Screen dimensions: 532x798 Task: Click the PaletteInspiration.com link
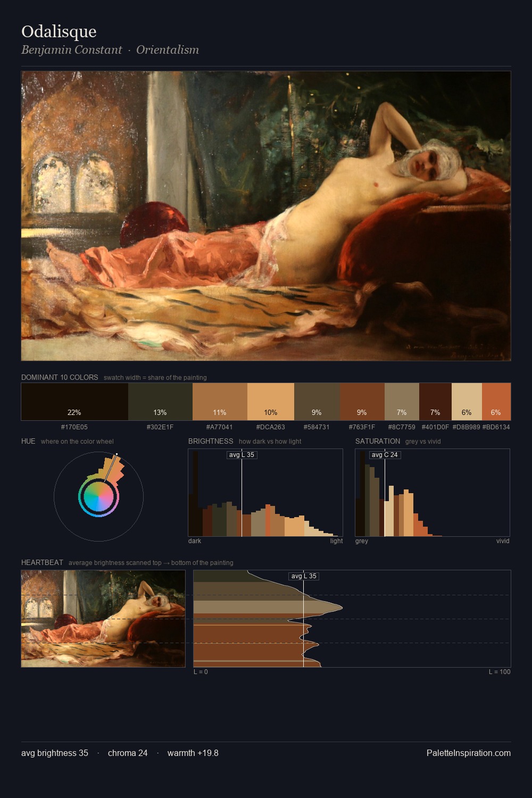469,753
